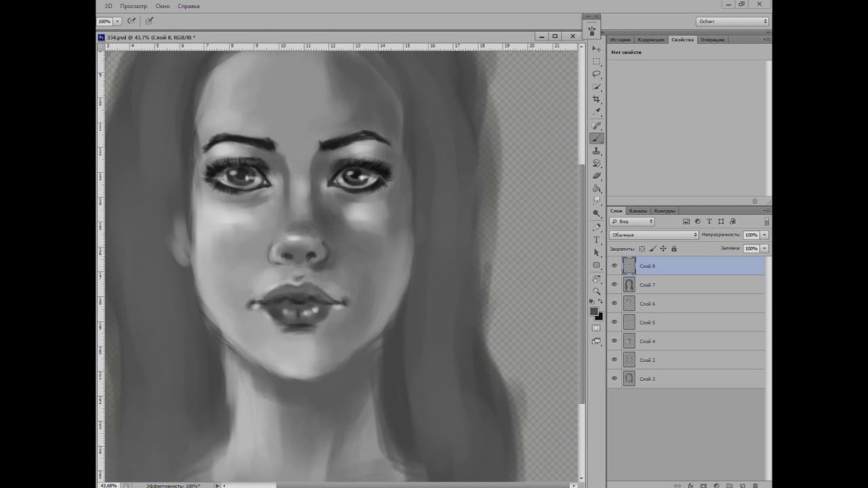Hide layer Слой 7 with eye icon
The width and height of the screenshot is (868, 488).
click(614, 285)
